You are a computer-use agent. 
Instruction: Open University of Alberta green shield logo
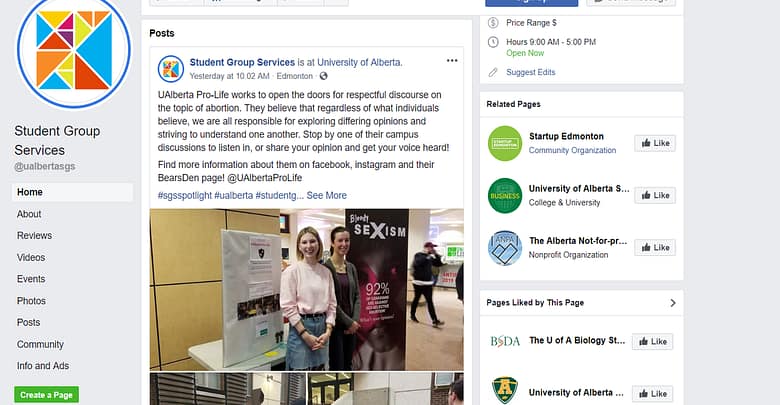[504, 390]
